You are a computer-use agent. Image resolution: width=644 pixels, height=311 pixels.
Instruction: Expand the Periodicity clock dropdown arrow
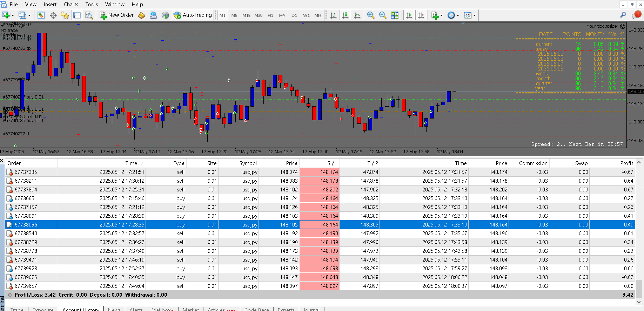click(x=458, y=15)
